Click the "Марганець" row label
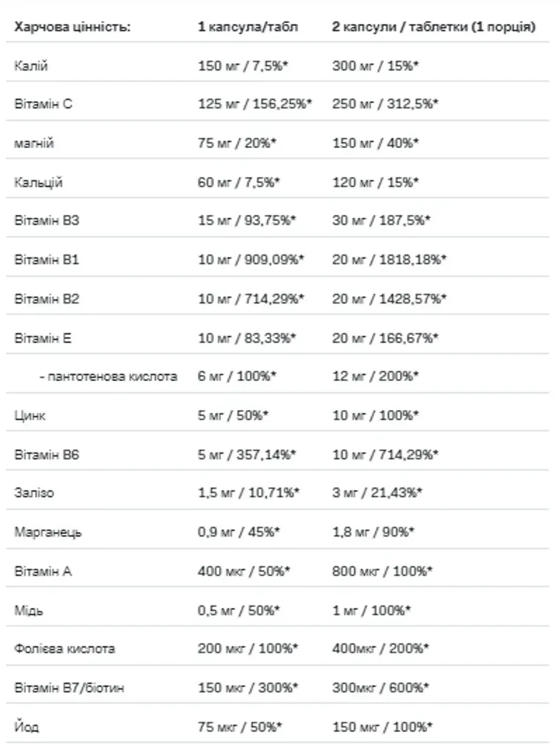 (x=48, y=532)
